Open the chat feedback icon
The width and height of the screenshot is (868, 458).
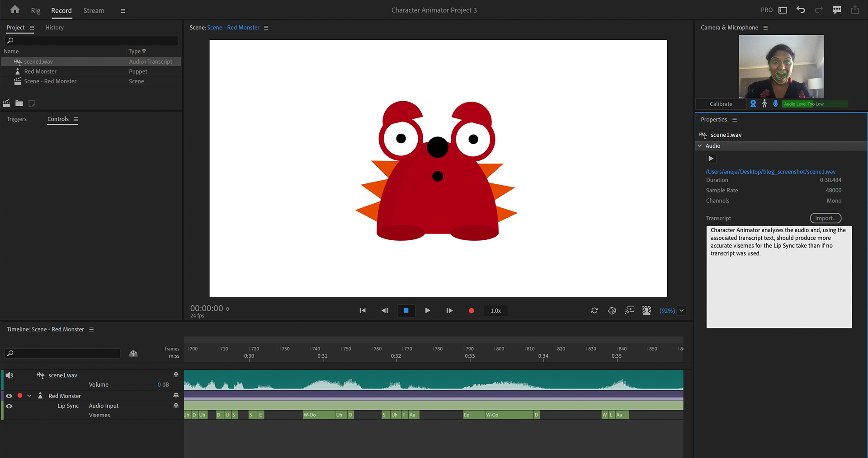[x=837, y=10]
